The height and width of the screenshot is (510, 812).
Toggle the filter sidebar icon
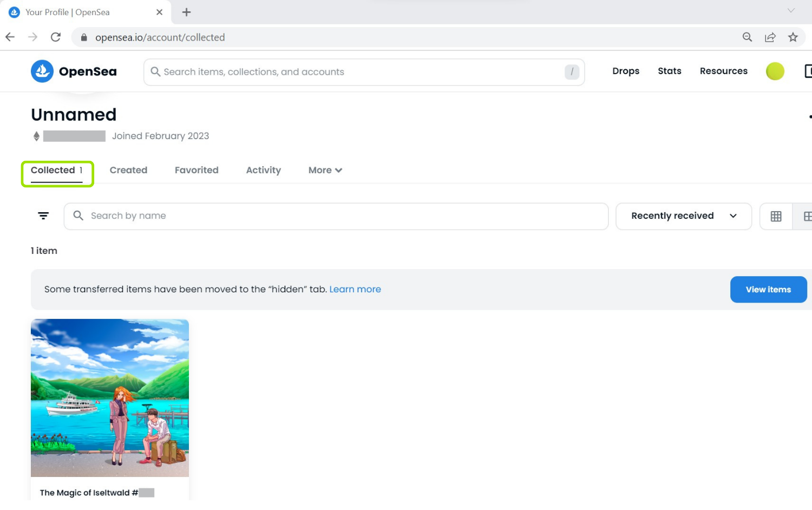coord(43,216)
